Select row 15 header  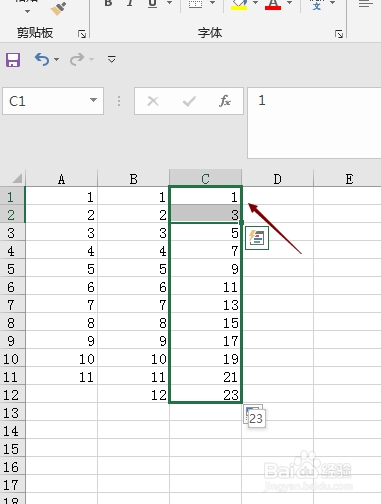tap(12, 449)
